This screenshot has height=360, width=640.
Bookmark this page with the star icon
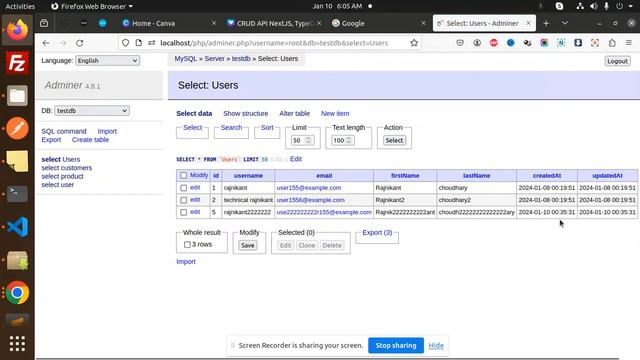(414, 43)
